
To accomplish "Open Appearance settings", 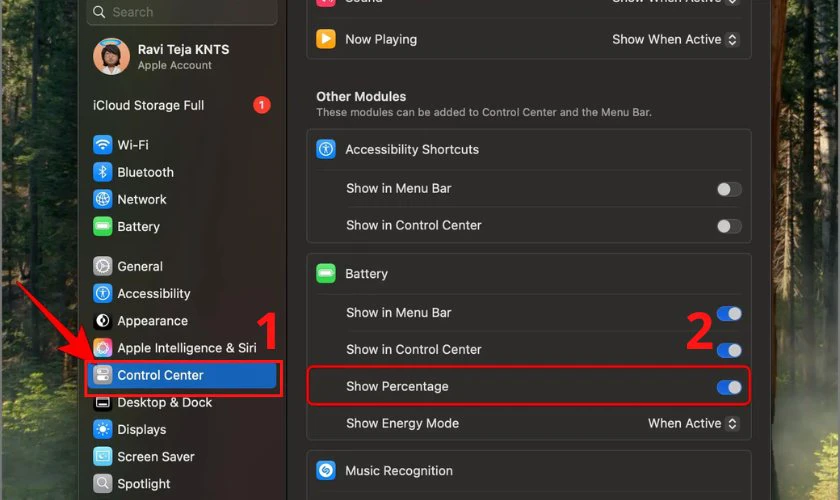I will (182, 321).
